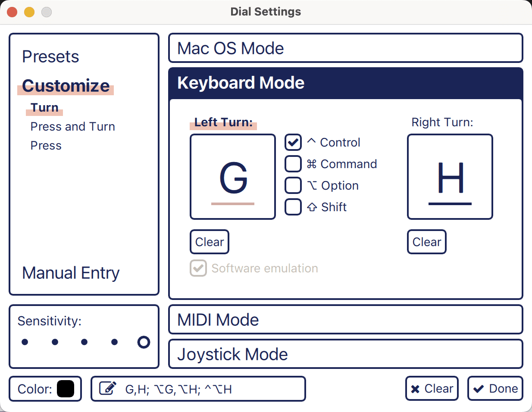Set sensitivity to the middle dot
Viewport: 532px width, 412px height.
point(84,342)
